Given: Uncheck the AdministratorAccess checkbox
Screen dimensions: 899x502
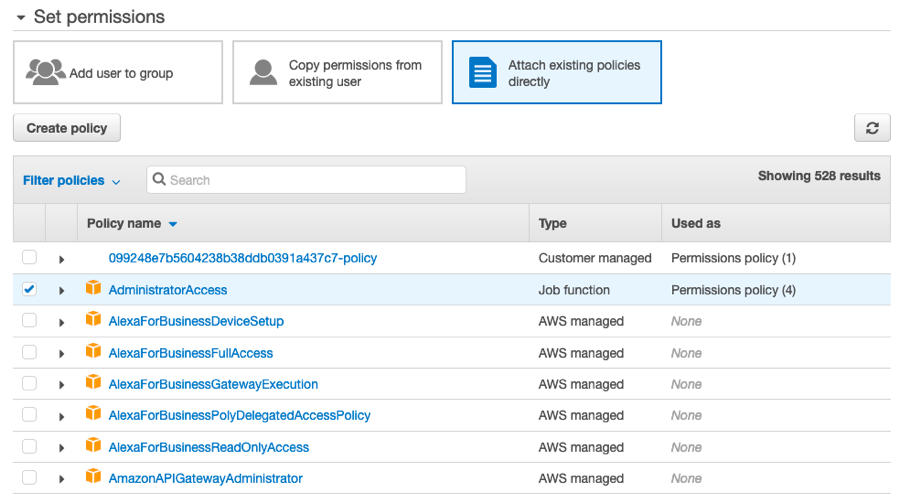Looking at the screenshot, I should click(x=29, y=289).
